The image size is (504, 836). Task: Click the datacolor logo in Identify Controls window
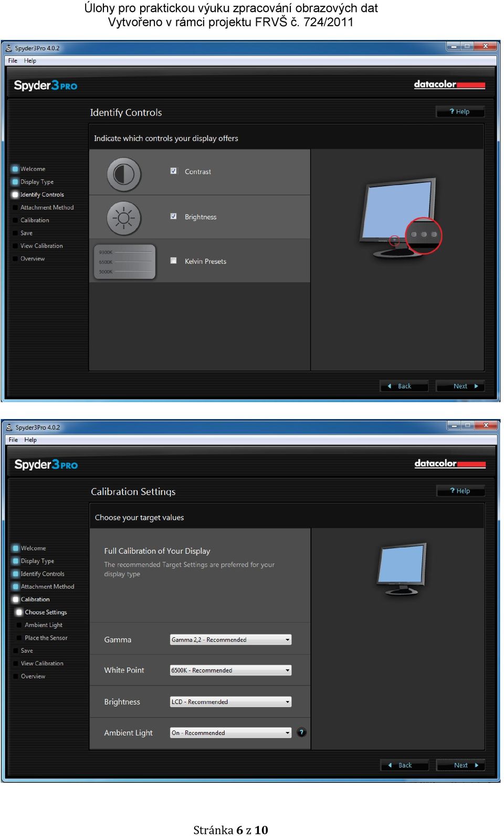449,85
